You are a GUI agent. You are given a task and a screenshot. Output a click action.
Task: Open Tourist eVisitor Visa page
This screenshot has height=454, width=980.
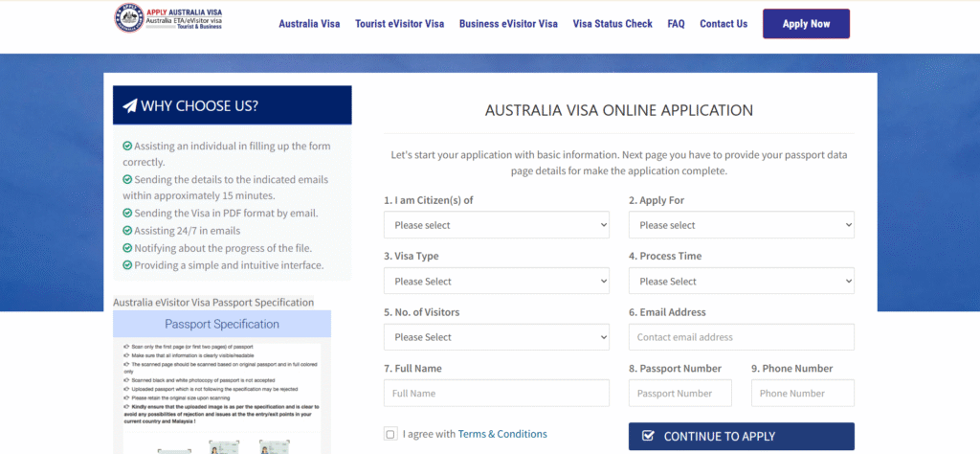pyautogui.click(x=399, y=24)
